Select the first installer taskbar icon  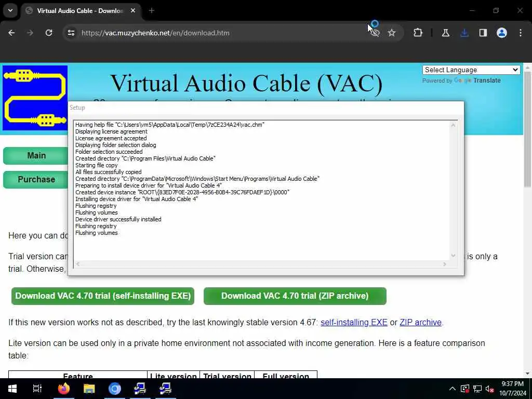pos(140,389)
